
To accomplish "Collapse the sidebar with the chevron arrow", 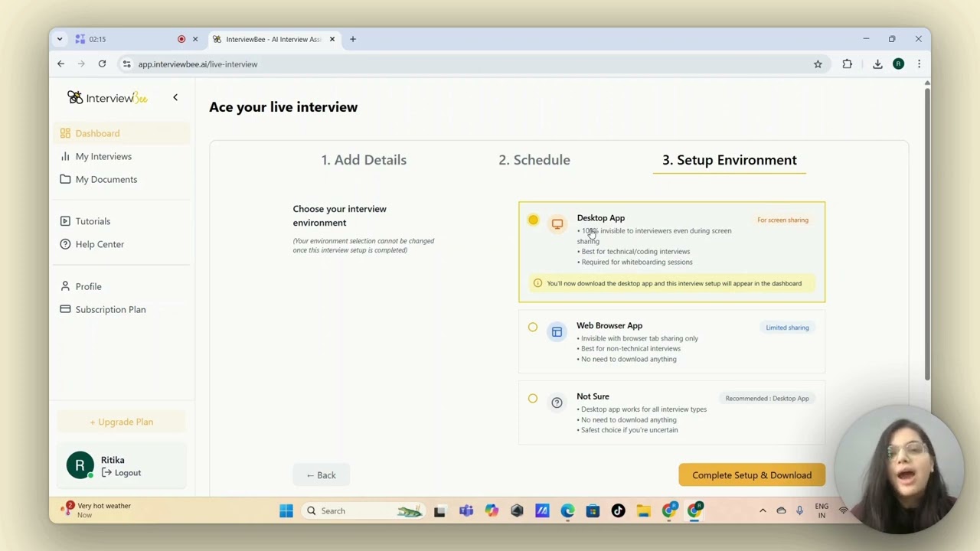I will 175,97.
